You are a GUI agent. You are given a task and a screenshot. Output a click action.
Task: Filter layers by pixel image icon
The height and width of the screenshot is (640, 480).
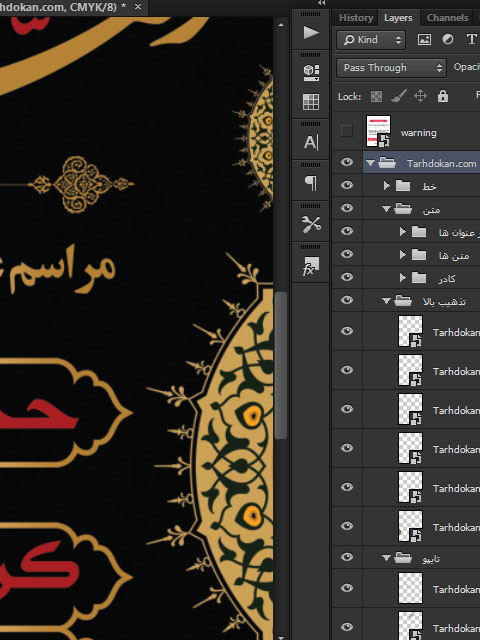[x=424, y=40]
